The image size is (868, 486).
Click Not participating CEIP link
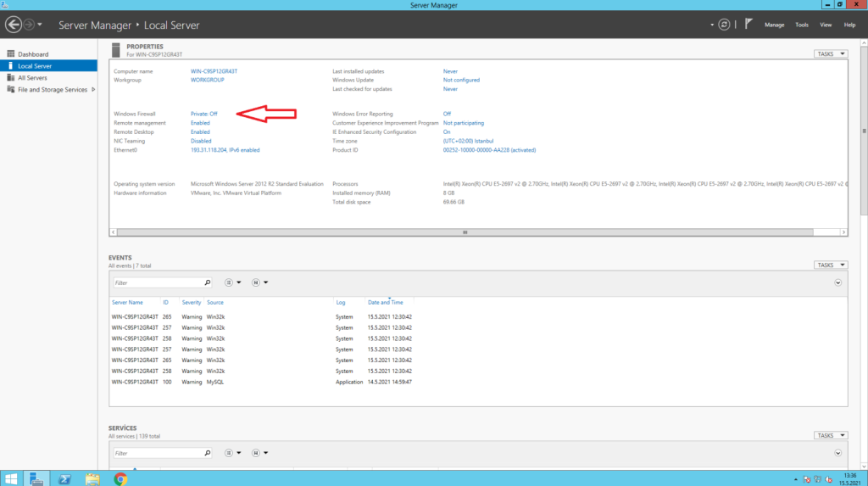click(x=464, y=123)
